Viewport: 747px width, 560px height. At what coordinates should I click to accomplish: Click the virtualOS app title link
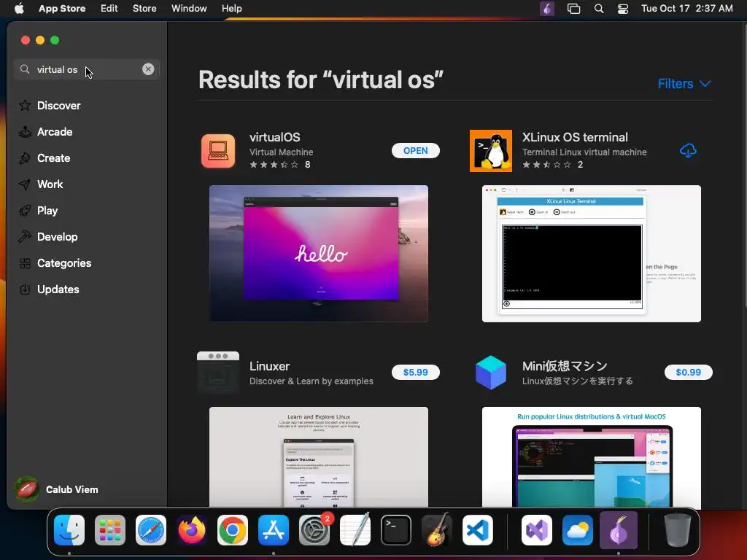(275, 137)
